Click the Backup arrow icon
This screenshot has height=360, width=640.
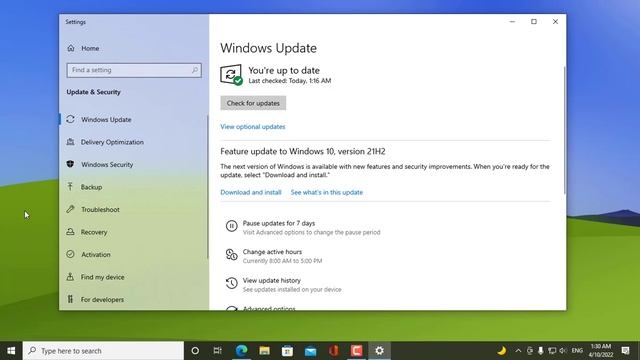click(70, 187)
